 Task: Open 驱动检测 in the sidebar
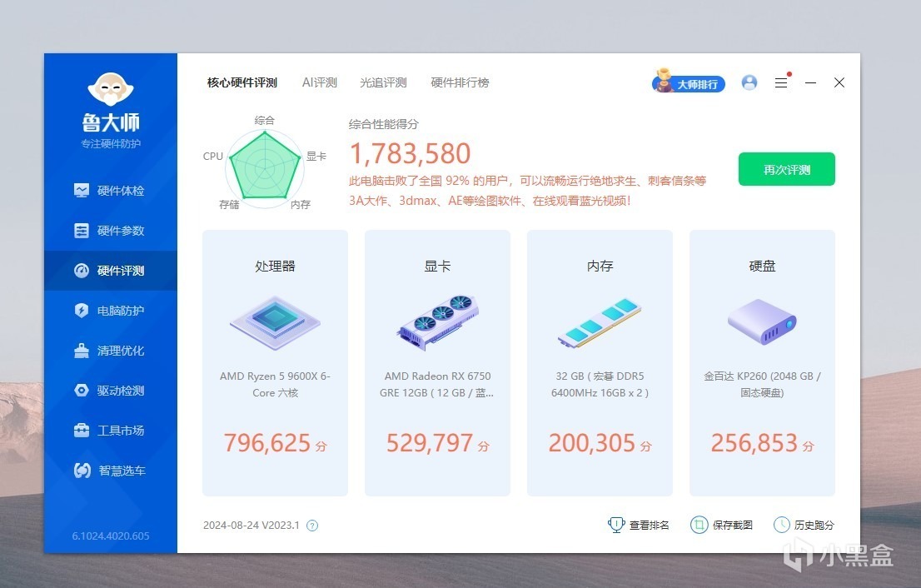(111, 391)
